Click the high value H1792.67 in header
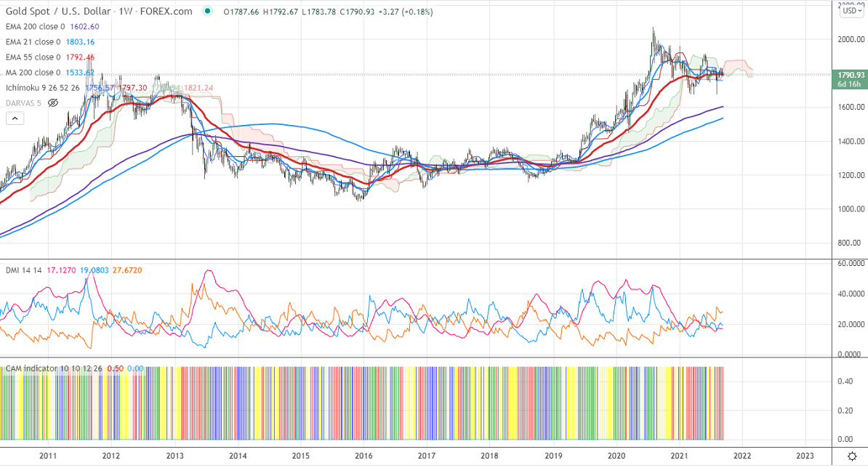Screen dimensions: 868x468 point(280,12)
